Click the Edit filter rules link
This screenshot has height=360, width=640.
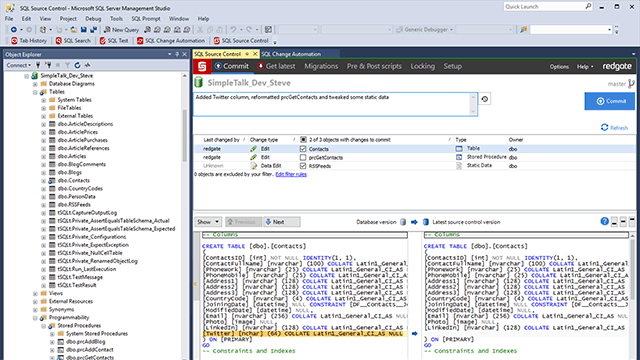291,174
